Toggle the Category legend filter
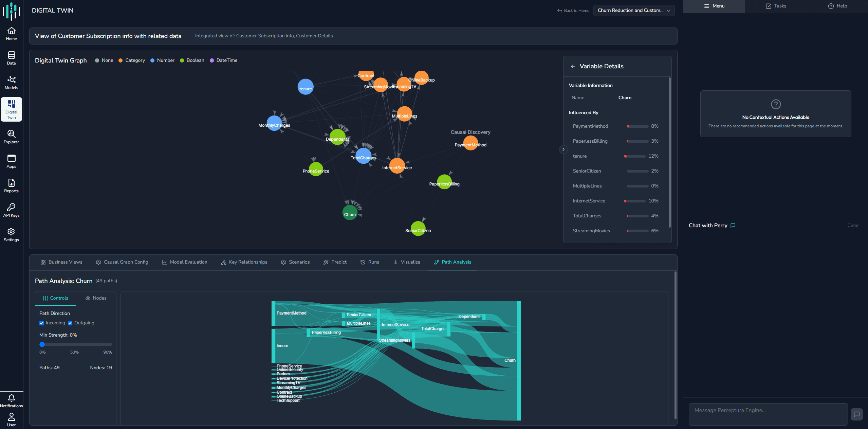This screenshot has height=429, width=868. tap(132, 60)
